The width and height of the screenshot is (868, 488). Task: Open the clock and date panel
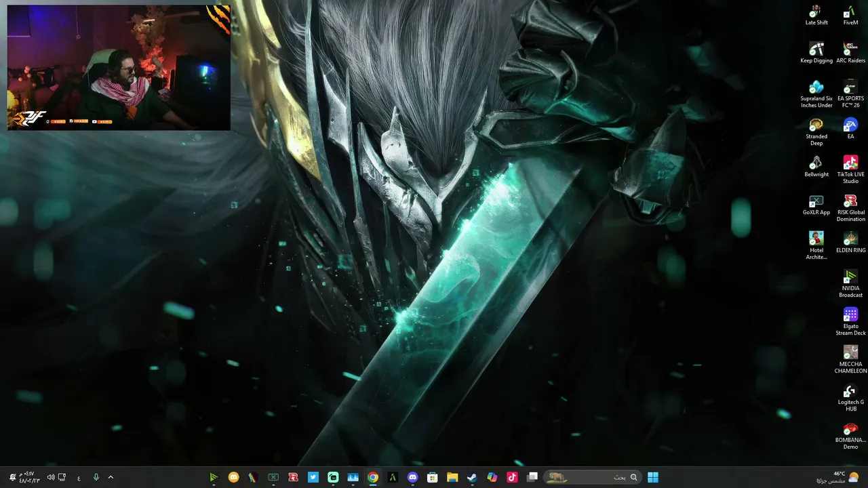[x=29, y=477]
